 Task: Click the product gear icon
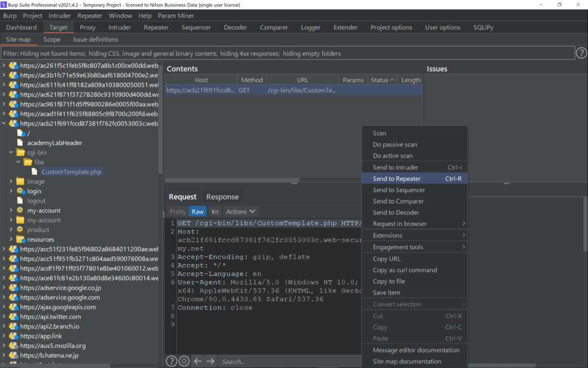[x=20, y=230]
